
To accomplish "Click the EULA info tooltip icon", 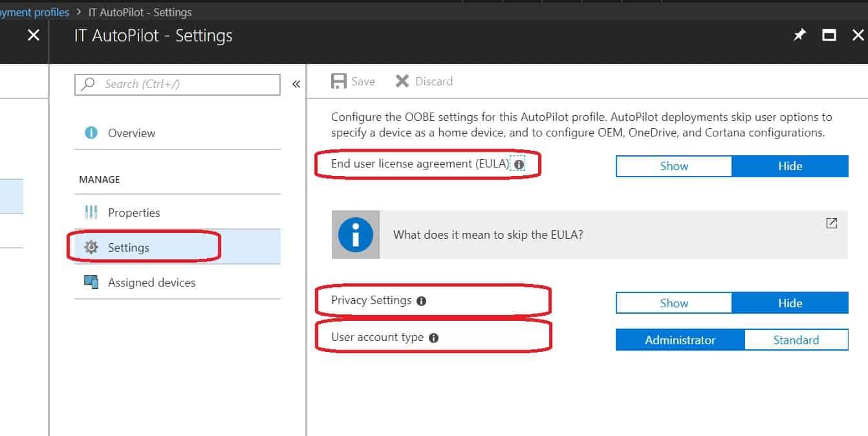I will click(519, 164).
